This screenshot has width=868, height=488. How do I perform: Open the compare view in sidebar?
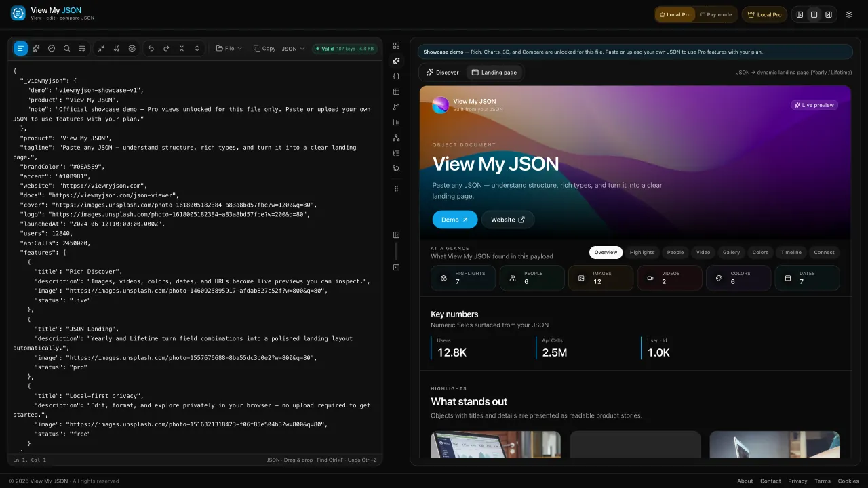click(396, 168)
